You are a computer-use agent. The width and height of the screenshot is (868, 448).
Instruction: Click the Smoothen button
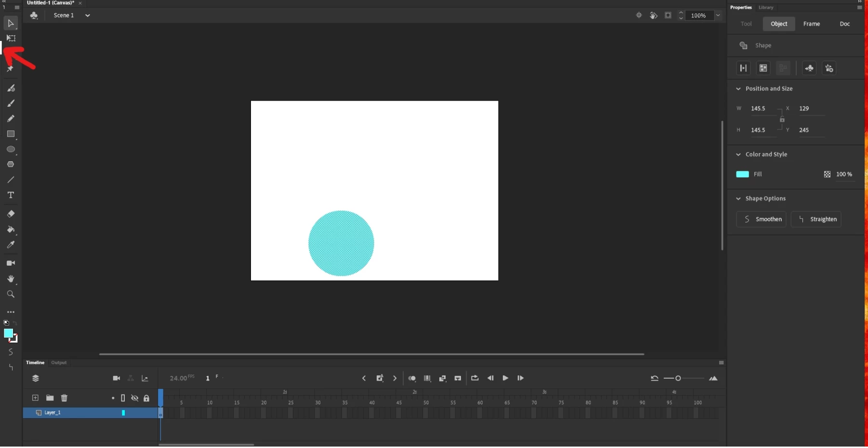[x=761, y=219]
